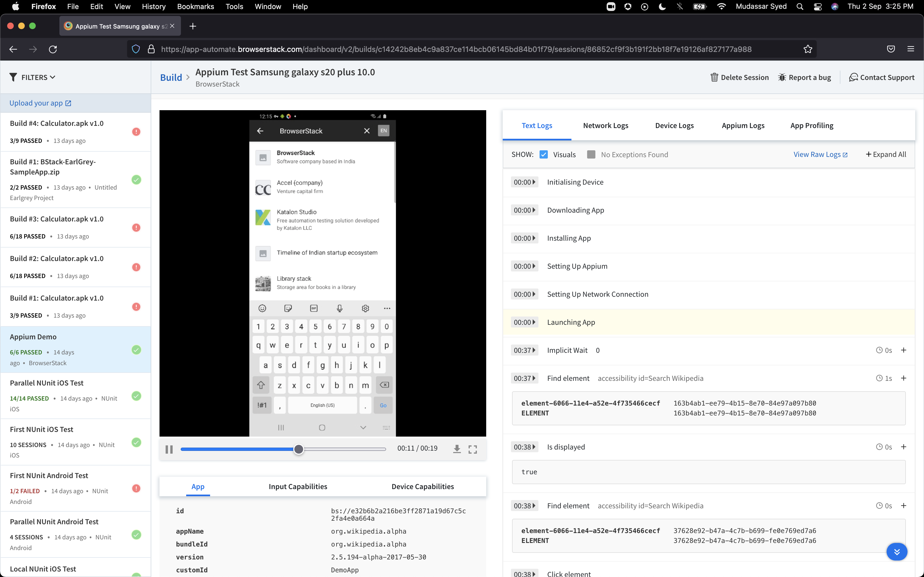Click scroll-to-bottom blue arrow button
Image resolution: width=924 pixels, height=577 pixels.
pyautogui.click(x=897, y=551)
